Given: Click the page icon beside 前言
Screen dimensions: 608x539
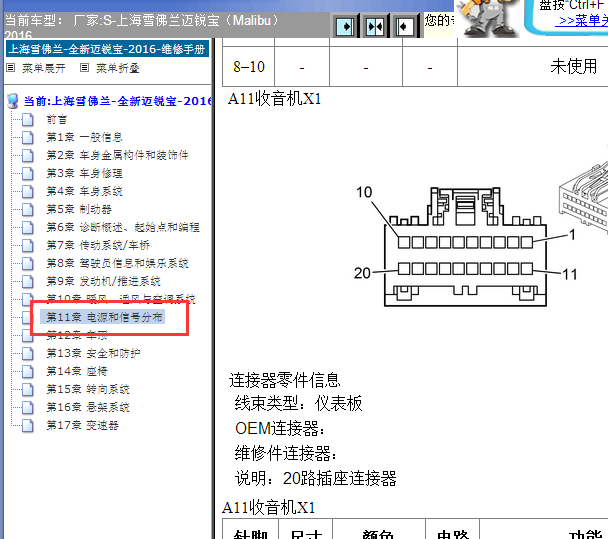Looking at the screenshot, I should (28, 120).
